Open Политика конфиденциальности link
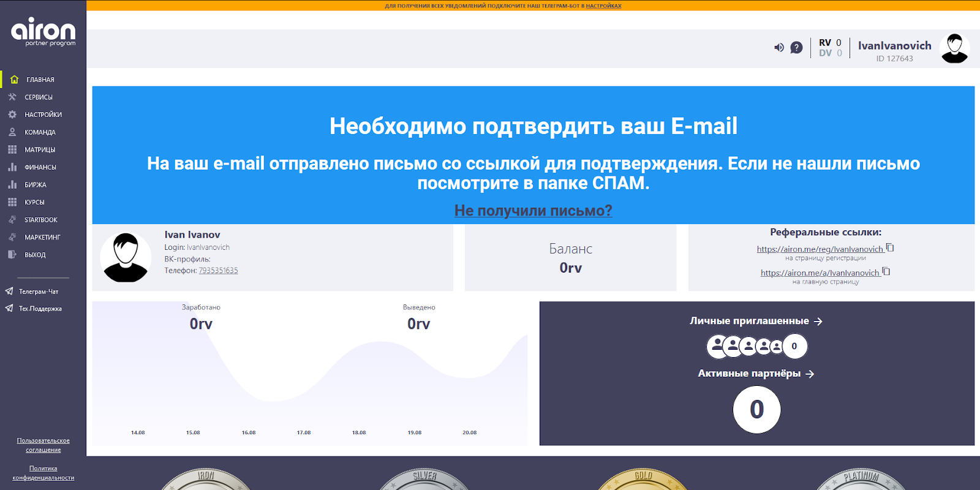 click(43, 473)
